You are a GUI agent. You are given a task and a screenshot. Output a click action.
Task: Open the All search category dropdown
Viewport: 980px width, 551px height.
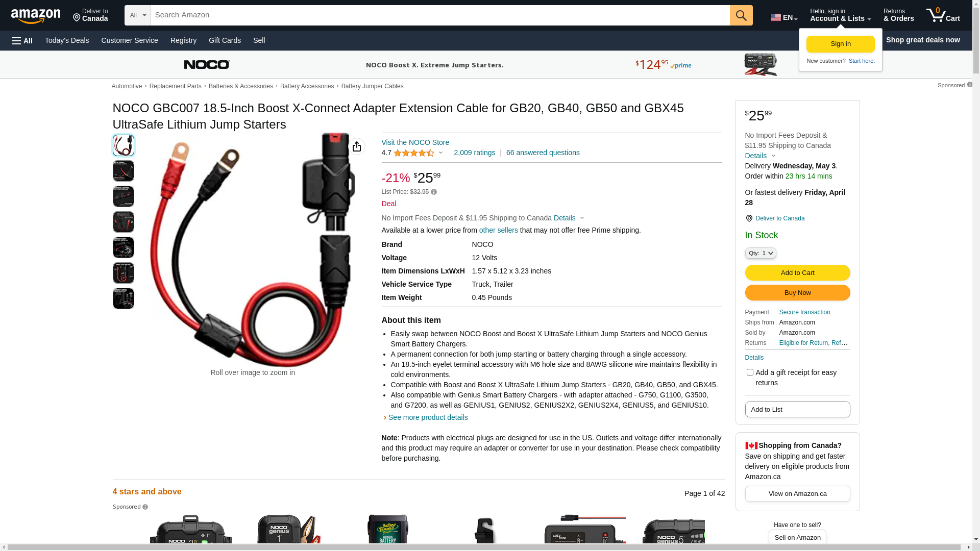(138, 15)
